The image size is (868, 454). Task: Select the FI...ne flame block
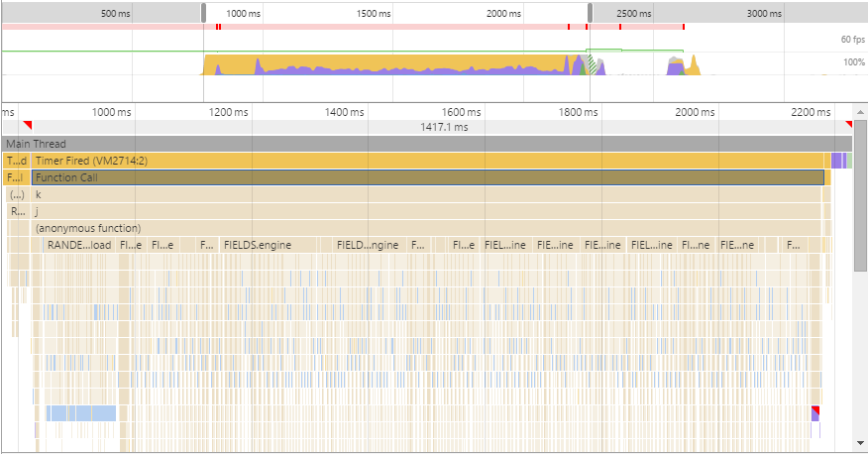(x=696, y=245)
